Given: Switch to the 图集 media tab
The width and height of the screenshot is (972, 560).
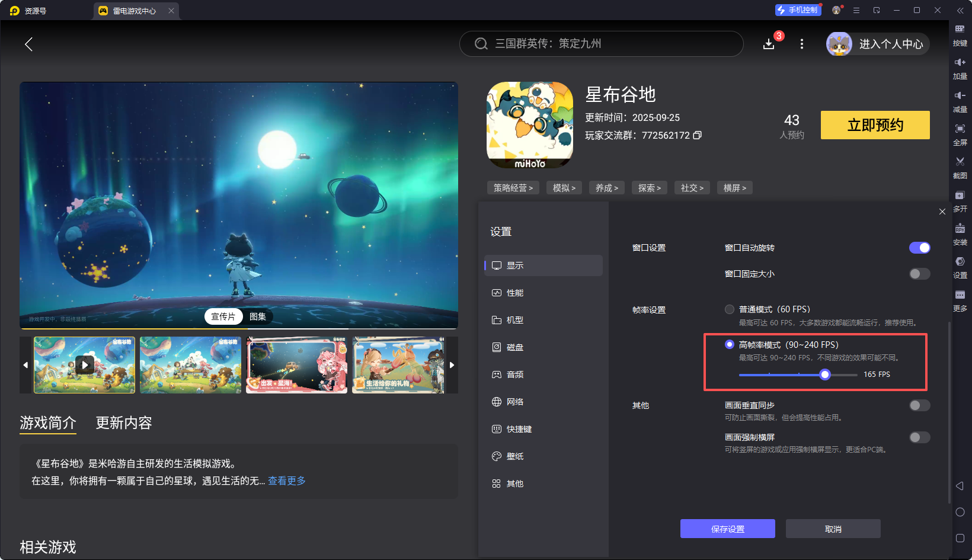Looking at the screenshot, I should (258, 316).
